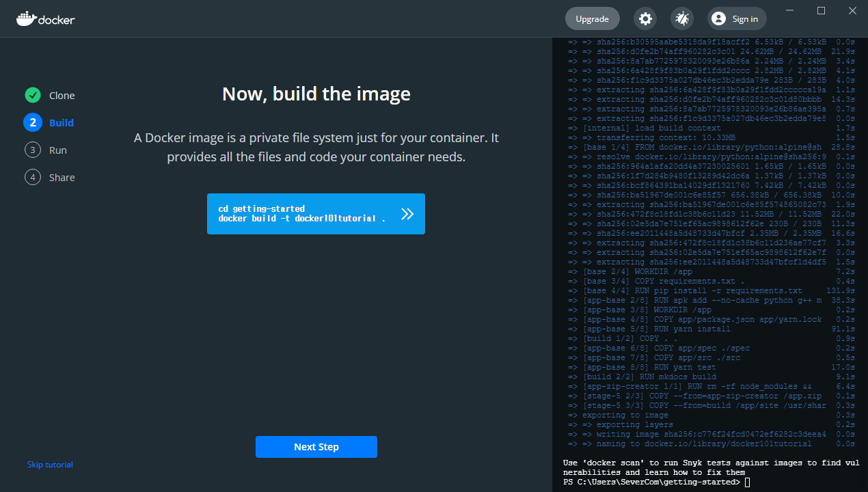The height and width of the screenshot is (492, 868).
Task: Click the double-chevron run command icon
Action: tap(407, 214)
